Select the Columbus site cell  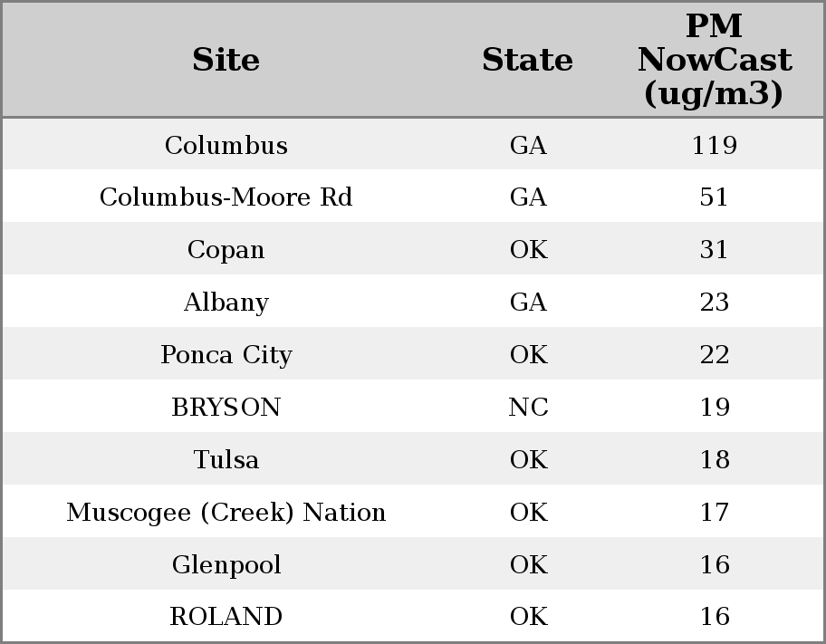click(x=226, y=145)
